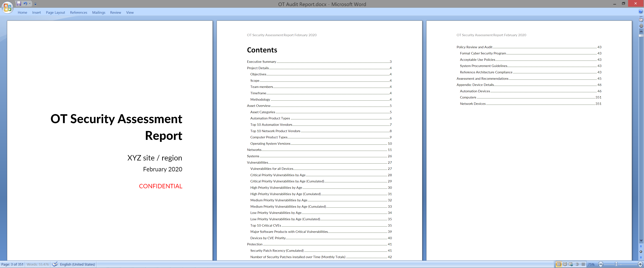Screen dimensions: 644x268
Task: Click the Devices by CVE Priority entry
Action: pyautogui.click(x=321, y=238)
